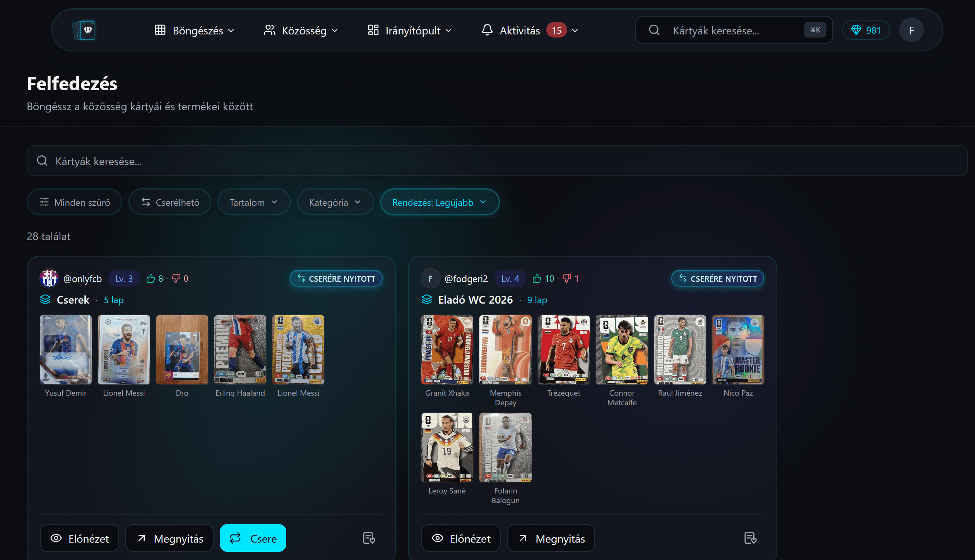Click the @fodgeri2 F avatar
The image size is (975, 560).
(430, 278)
